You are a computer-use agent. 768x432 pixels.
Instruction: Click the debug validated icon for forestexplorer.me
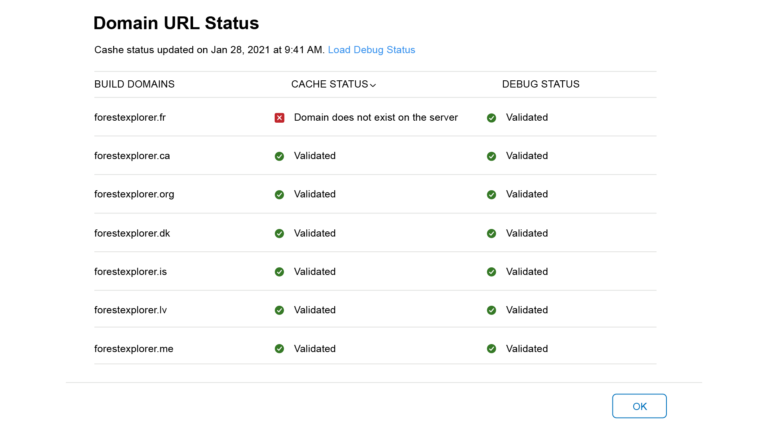point(491,349)
